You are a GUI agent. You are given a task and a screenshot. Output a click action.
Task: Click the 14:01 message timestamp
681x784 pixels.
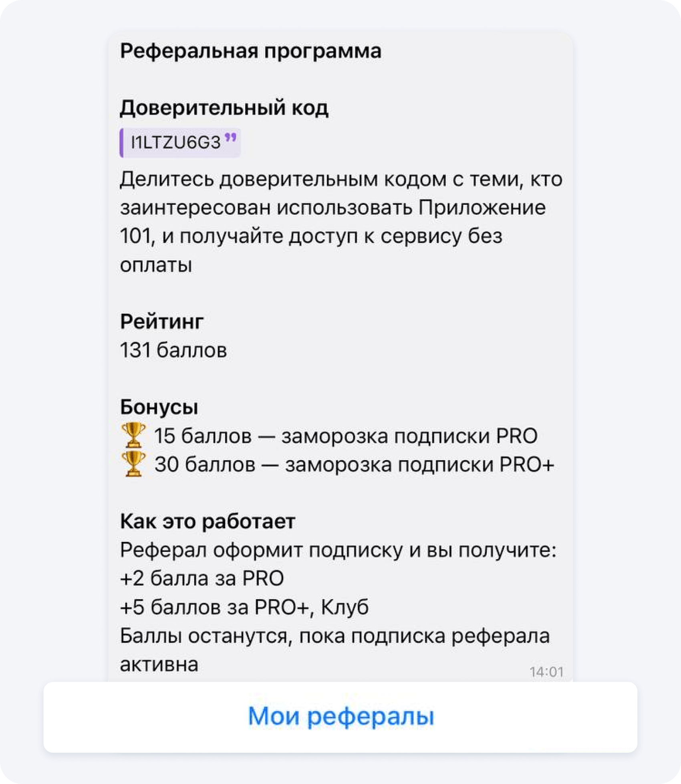[546, 672]
